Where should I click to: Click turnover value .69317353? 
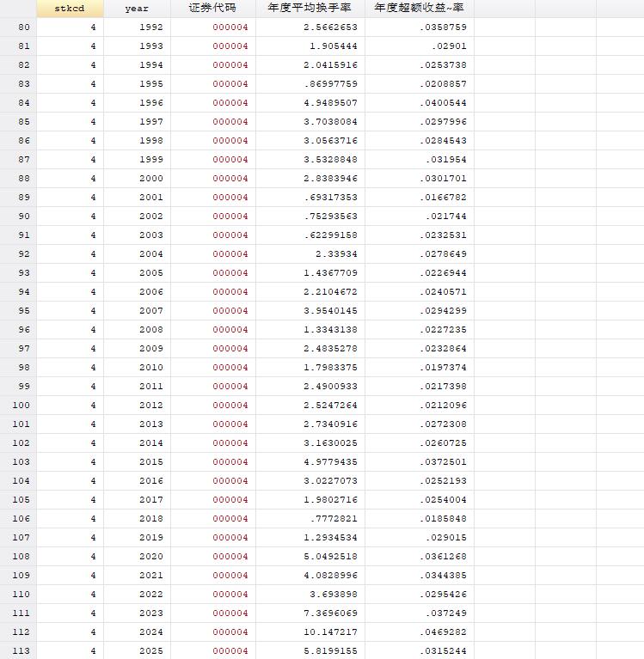coord(310,198)
